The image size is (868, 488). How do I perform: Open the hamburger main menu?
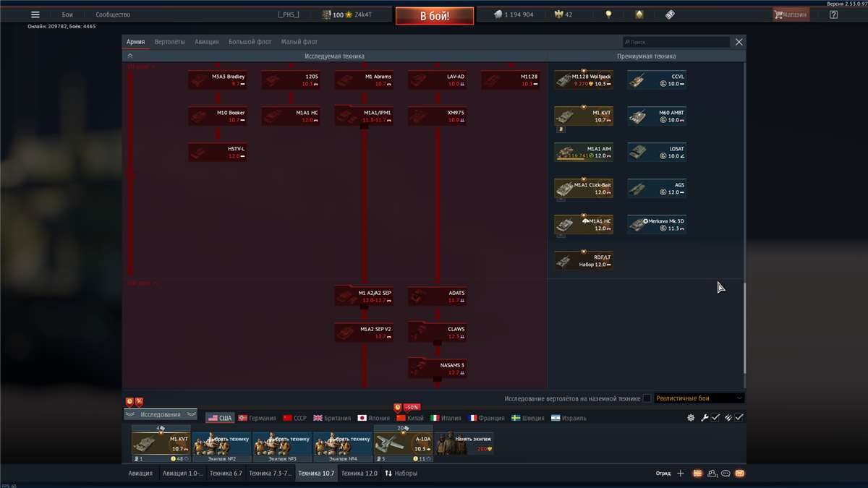[35, 14]
